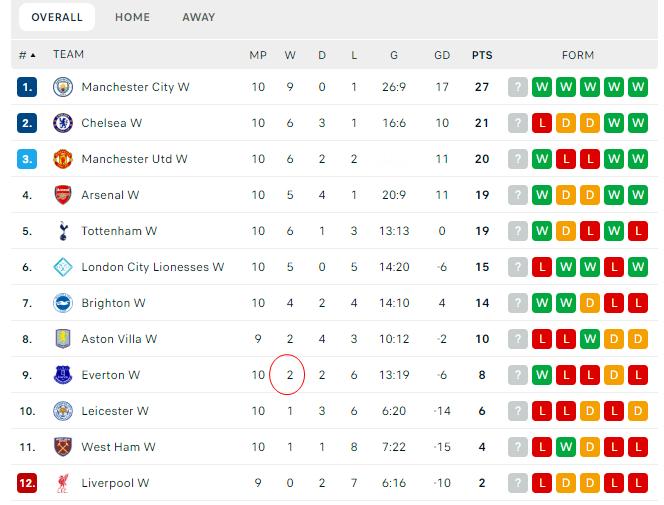The image size is (664, 505).
Task: Switch to the Away standings tab
Action: pos(198,17)
